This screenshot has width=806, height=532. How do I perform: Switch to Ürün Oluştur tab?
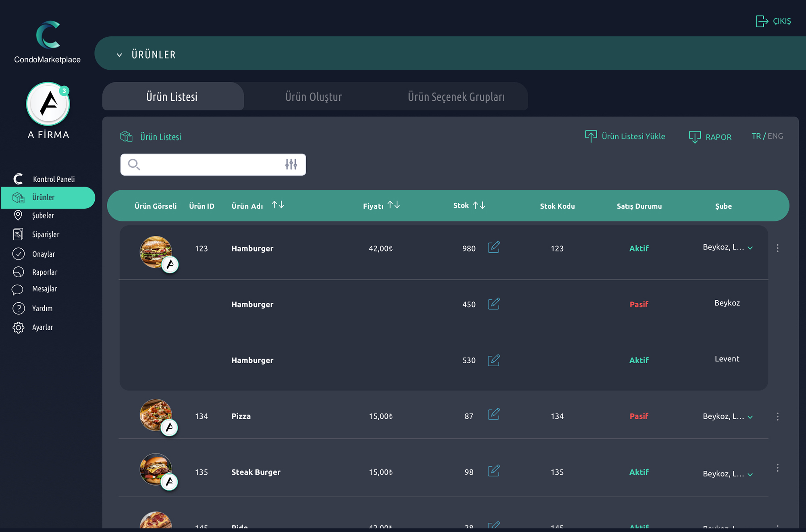point(314,97)
